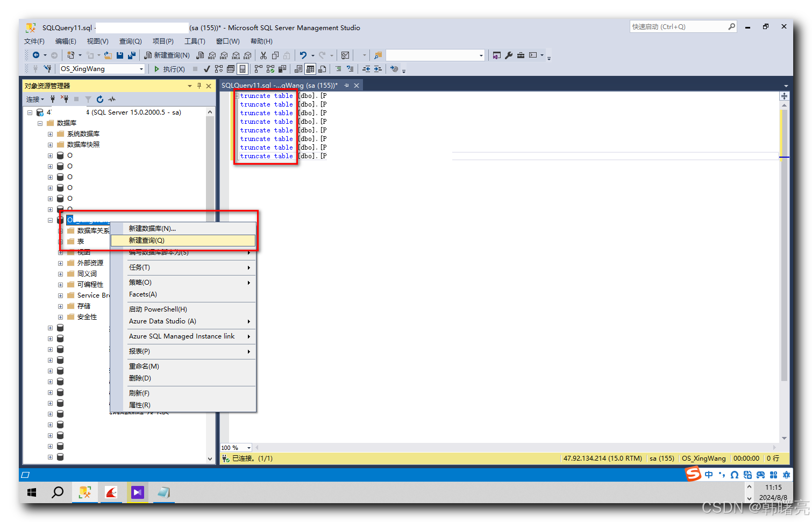Choose 新建查询(Q) from context menu
This screenshot has width=812, height=522.
[183, 241]
